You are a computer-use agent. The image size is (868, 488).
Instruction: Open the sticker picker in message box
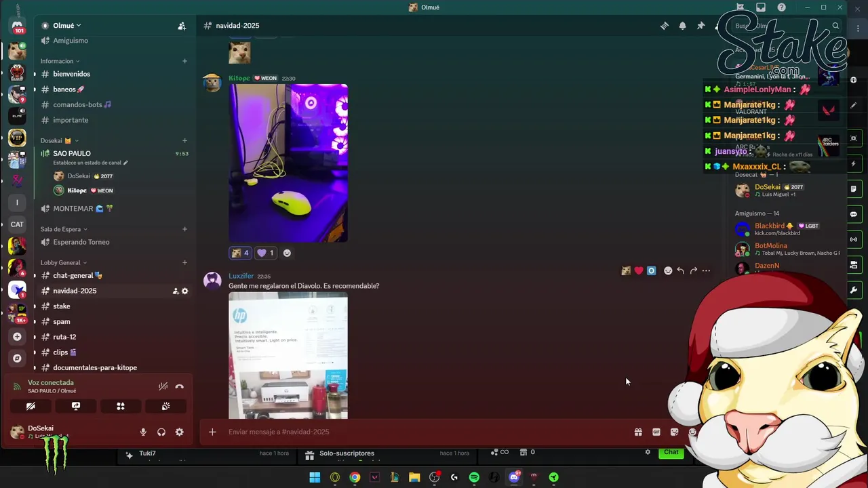674,432
